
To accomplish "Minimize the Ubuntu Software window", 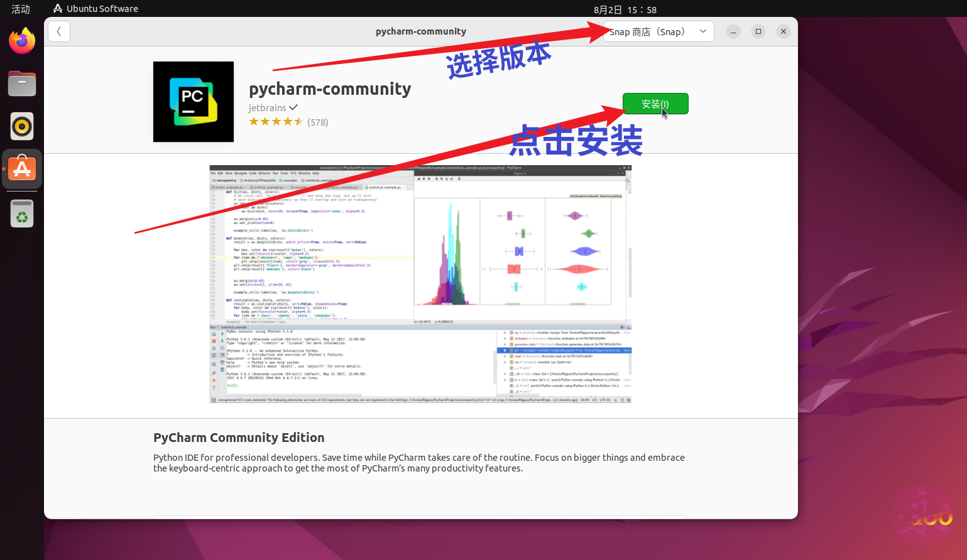I will click(733, 31).
